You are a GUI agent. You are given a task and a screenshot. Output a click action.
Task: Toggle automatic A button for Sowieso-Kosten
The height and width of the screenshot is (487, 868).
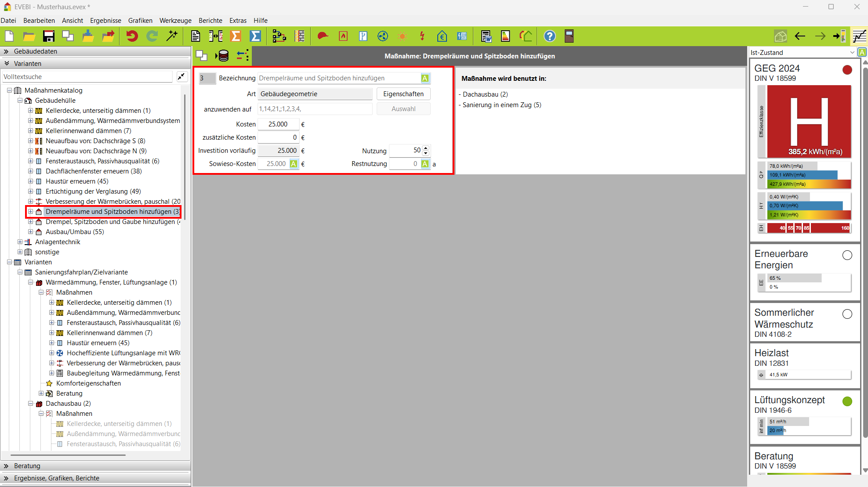pyautogui.click(x=293, y=164)
